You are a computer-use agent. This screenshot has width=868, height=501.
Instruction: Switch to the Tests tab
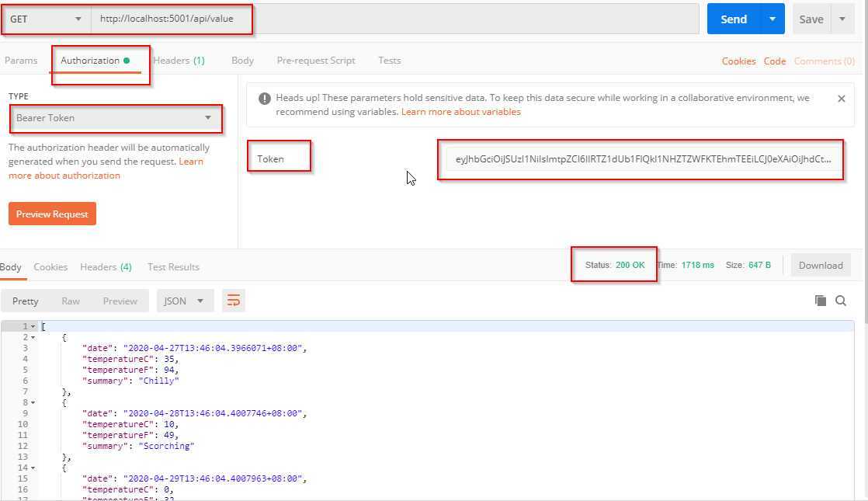pyautogui.click(x=389, y=61)
